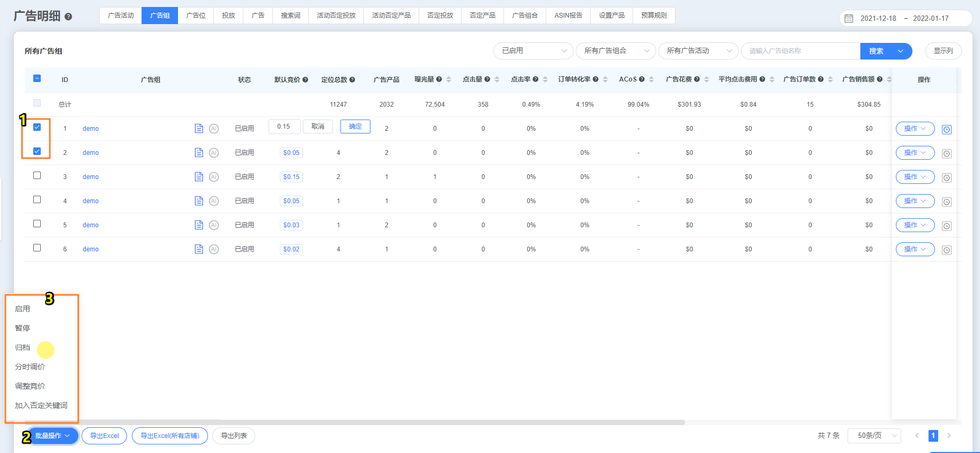
Task: Click the help icon beside 广告明细 title
Action: (68, 17)
